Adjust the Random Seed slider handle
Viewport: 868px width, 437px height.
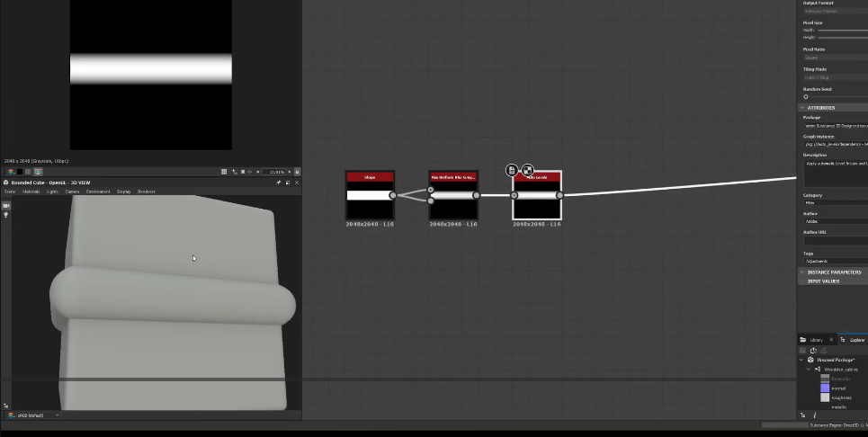pos(806,97)
